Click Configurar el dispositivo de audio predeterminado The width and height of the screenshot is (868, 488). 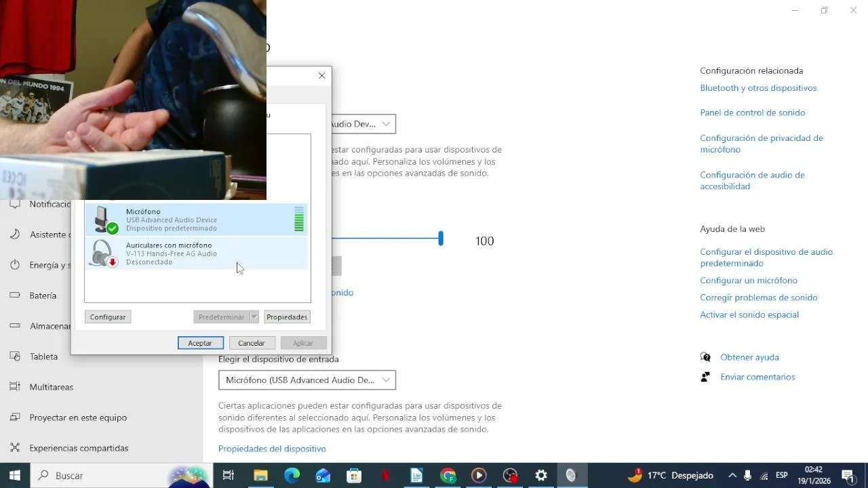point(766,258)
